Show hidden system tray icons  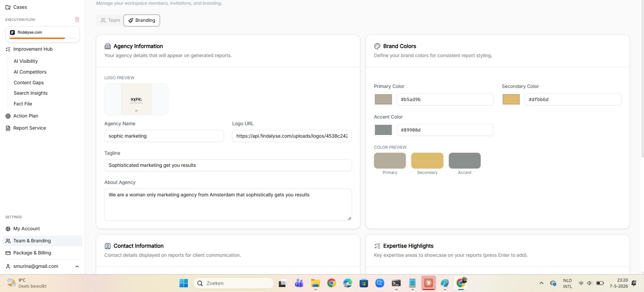[x=541, y=283]
